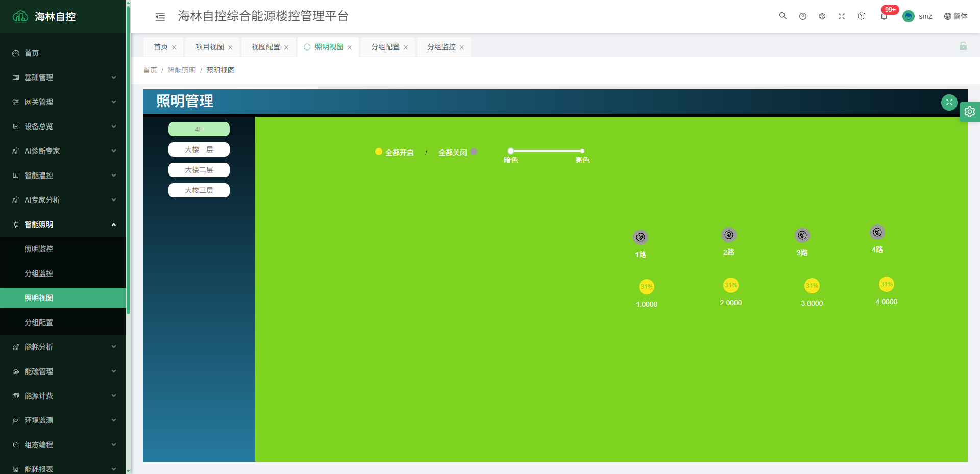The height and width of the screenshot is (474, 980).
Task: Expand the AI诊断专家 menu
Action: pos(63,151)
